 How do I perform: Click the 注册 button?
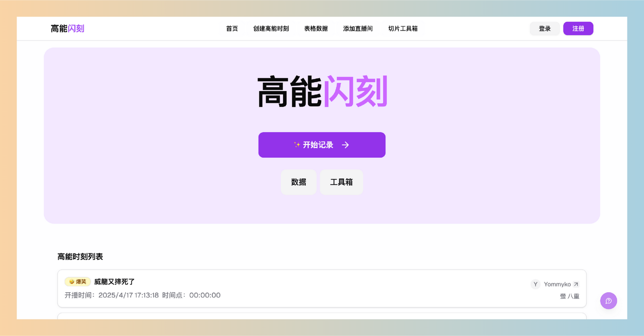tap(578, 28)
